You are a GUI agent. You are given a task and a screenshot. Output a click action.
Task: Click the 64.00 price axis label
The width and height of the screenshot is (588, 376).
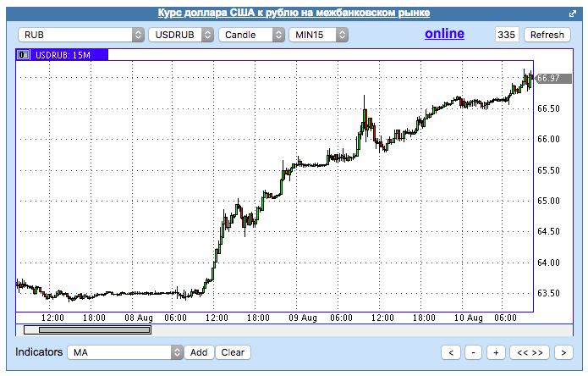pyautogui.click(x=548, y=263)
